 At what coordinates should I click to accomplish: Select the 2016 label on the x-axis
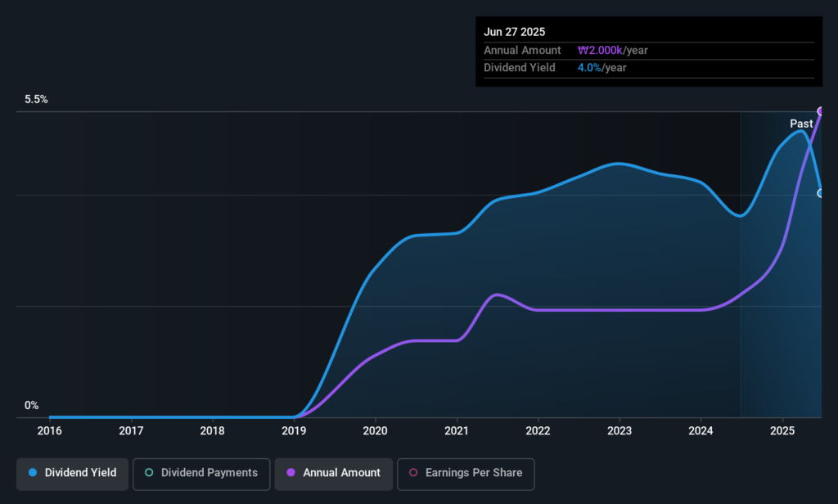coord(50,430)
